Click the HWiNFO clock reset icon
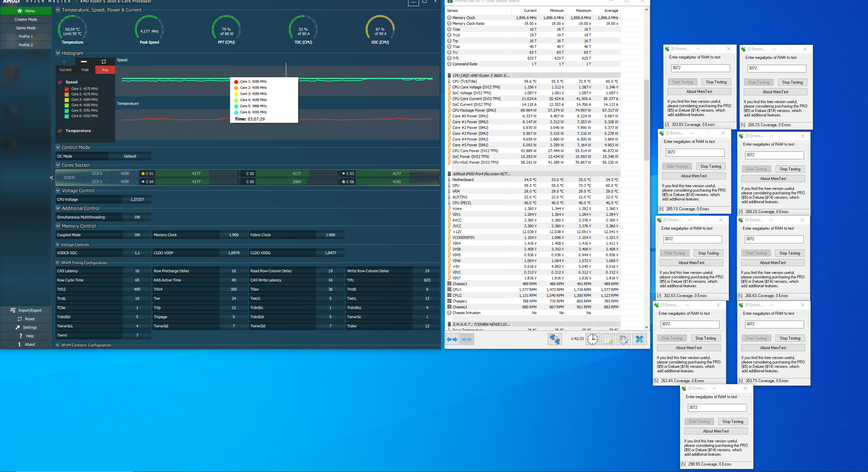Screen dimensions: 868x472 click(593, 339)
